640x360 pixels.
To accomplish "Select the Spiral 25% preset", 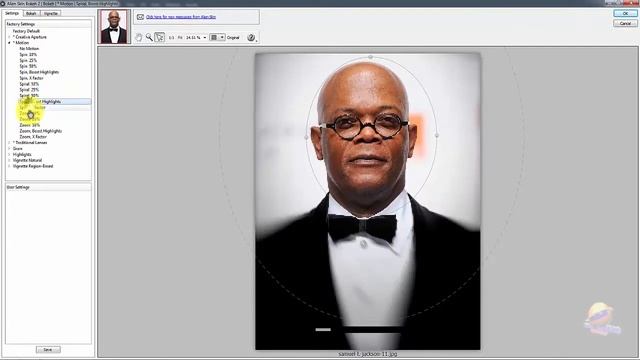I will point(29,90).
